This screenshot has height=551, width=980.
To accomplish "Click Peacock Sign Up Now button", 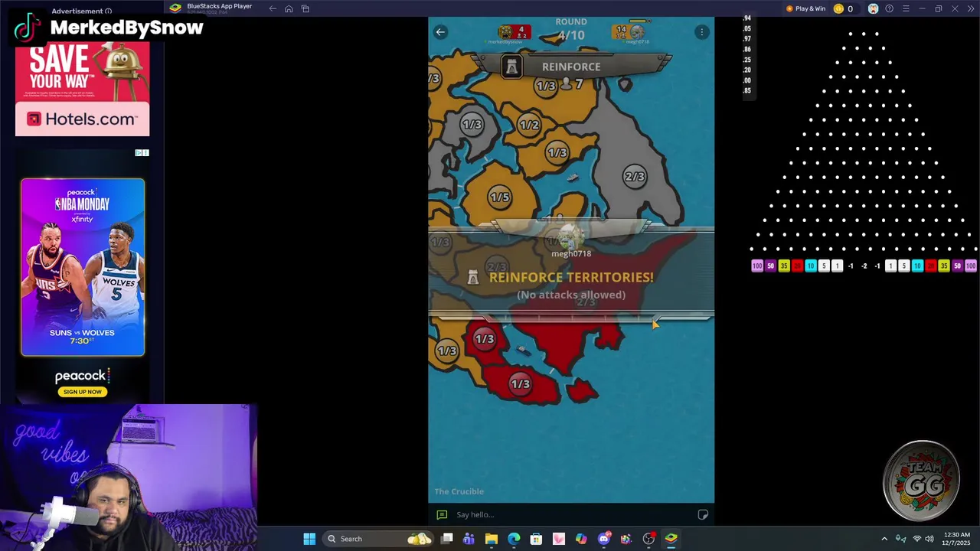I will (x=83, y=392).
